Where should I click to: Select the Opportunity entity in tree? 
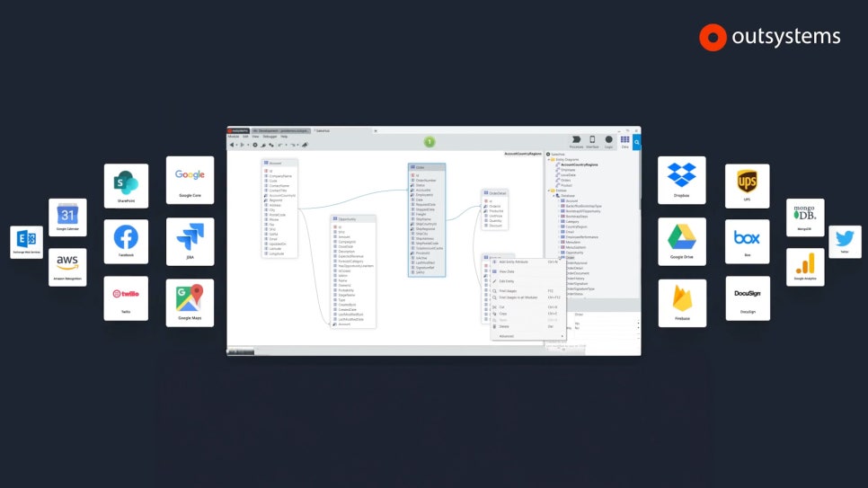pos(574,253)
